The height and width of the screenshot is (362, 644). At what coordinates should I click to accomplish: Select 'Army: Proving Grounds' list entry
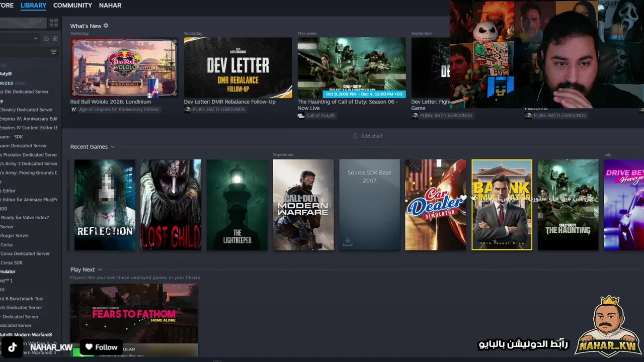[x=29, y=173]
